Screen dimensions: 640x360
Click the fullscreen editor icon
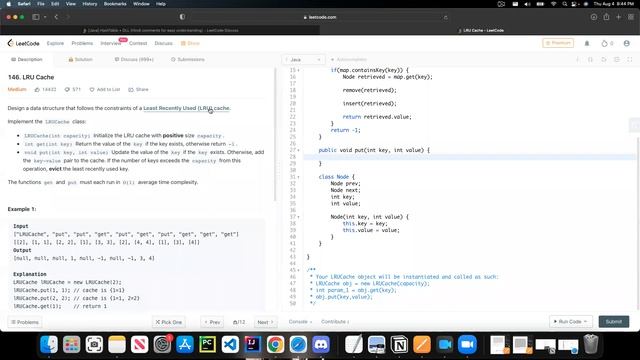point(630,60)
